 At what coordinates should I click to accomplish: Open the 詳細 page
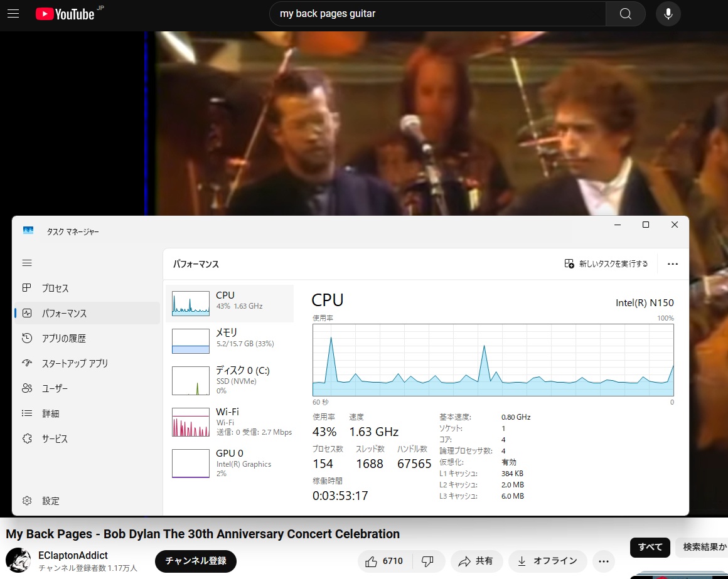point(50,413)
